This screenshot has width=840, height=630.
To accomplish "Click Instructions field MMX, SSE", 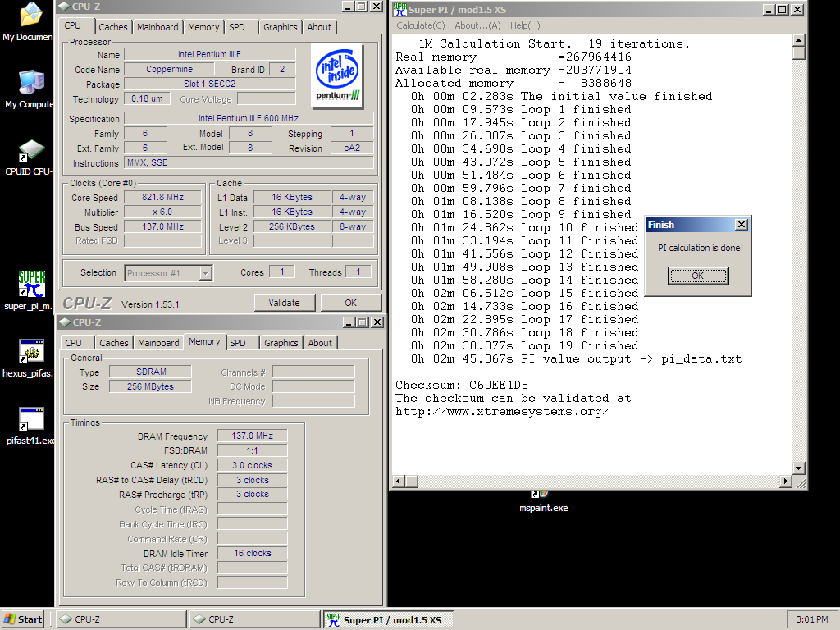I will click(249, 163).
